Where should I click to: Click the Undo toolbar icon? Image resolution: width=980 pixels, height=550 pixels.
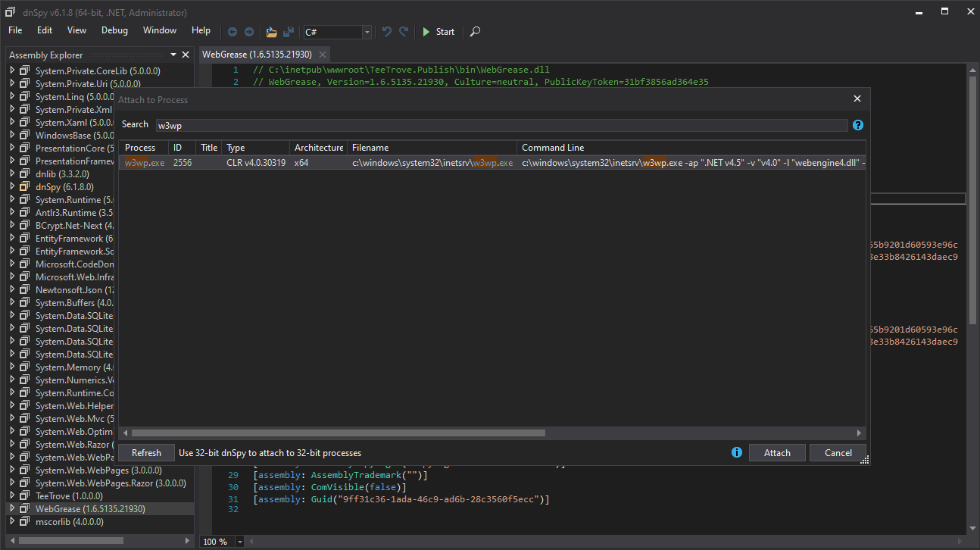[387, 32]
